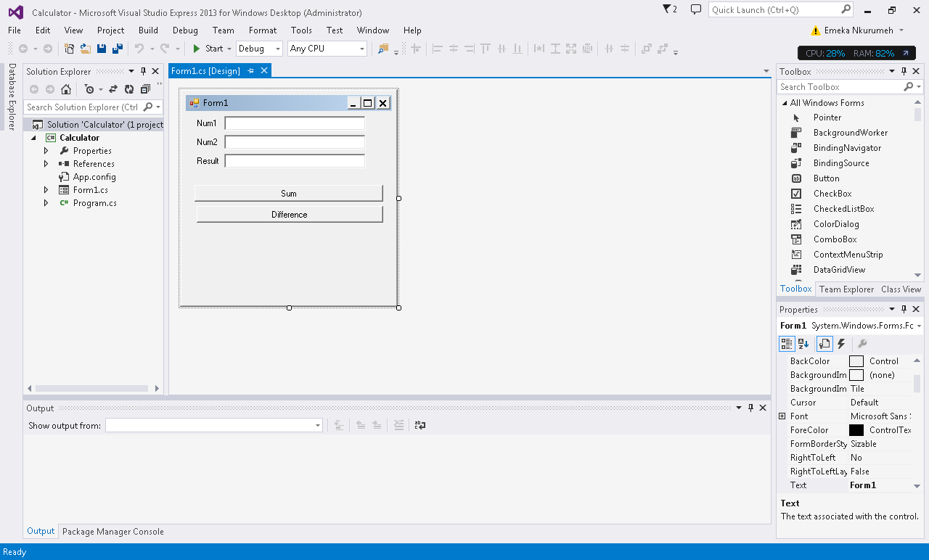
Task: Expand the Properties node in Solution Explorer
Action: click(46, 151)
